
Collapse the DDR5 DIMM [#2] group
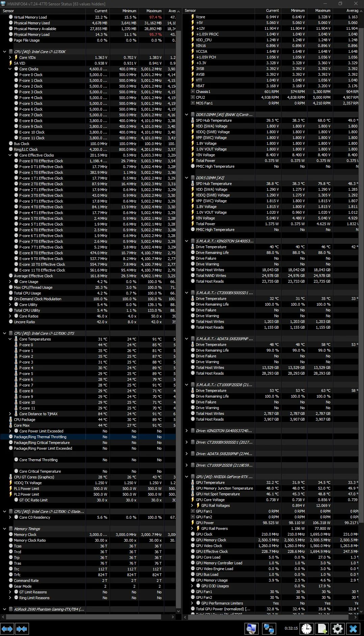coord(187,178)
